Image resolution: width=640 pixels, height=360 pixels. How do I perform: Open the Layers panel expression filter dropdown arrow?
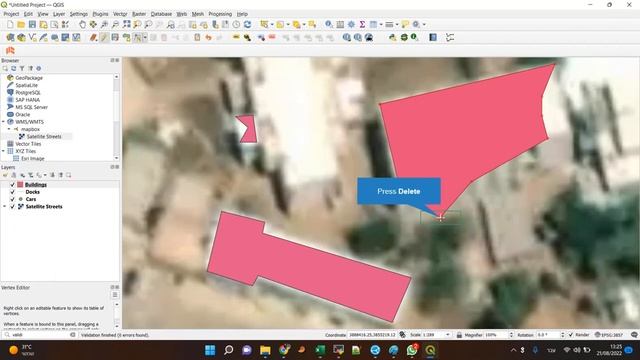point(45,176)
